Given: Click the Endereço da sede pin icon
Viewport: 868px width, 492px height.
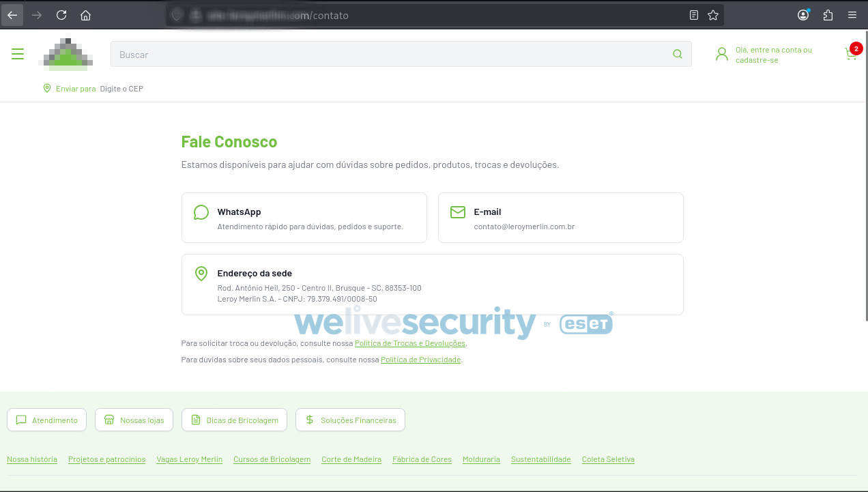Looking at the screenshot, I should [201, 274].
